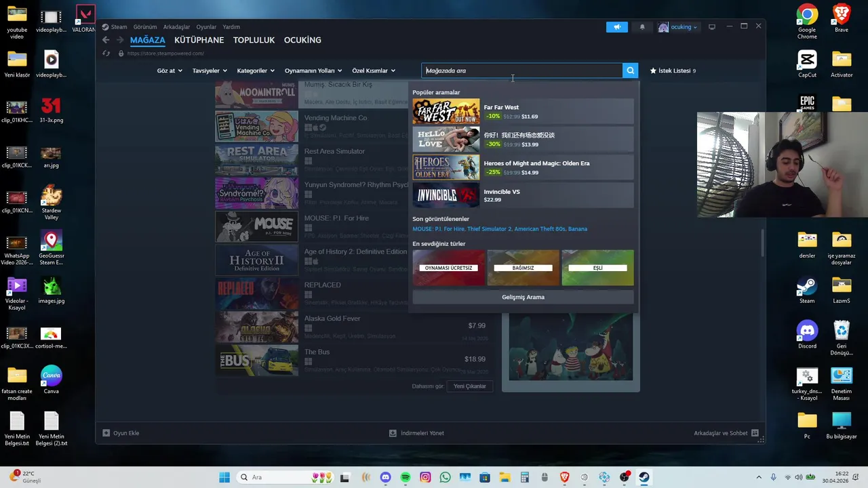Switch to MAĞAZA tab
The width and height of the screenshot is (868, 488).
(x=148, y=40)
